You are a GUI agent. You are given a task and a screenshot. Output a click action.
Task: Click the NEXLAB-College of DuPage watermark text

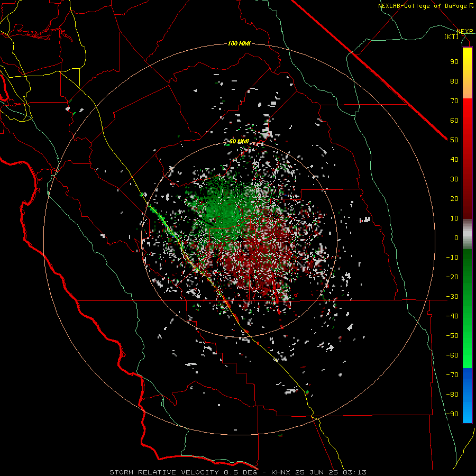pos(425,6)
